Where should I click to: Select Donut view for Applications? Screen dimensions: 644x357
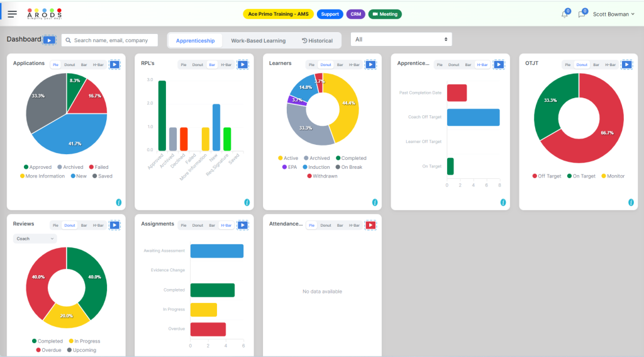coord(69,65)
